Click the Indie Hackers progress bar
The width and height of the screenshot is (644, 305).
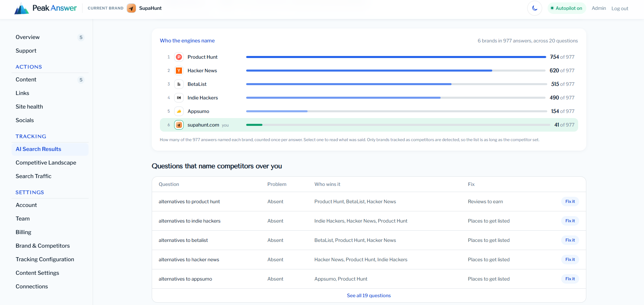pos(396,98)
